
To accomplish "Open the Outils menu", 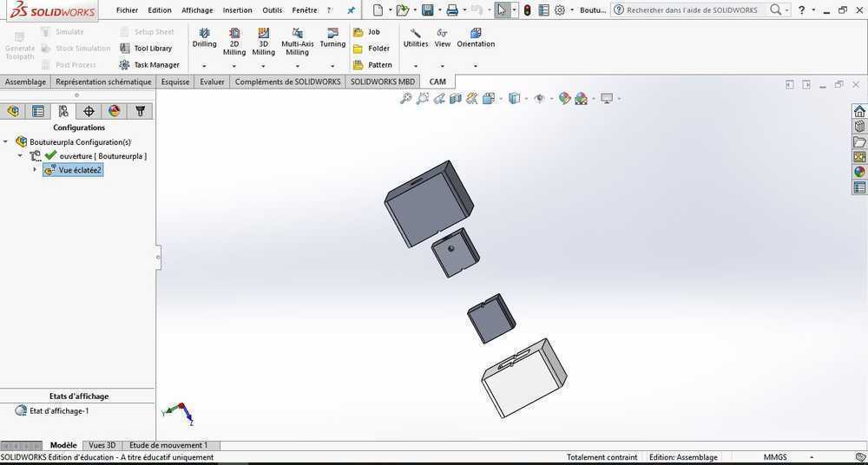I will 273,10.
